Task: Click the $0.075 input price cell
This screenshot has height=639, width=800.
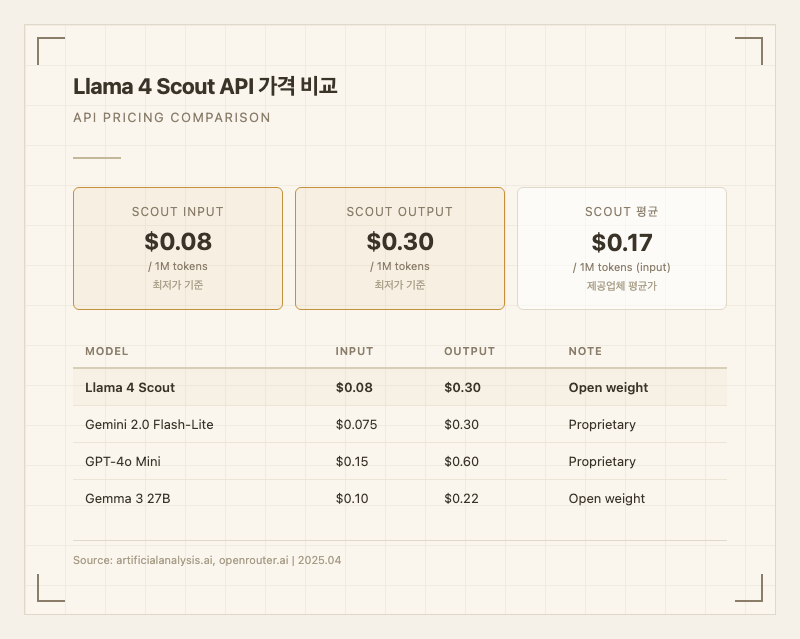Action: 356,424
